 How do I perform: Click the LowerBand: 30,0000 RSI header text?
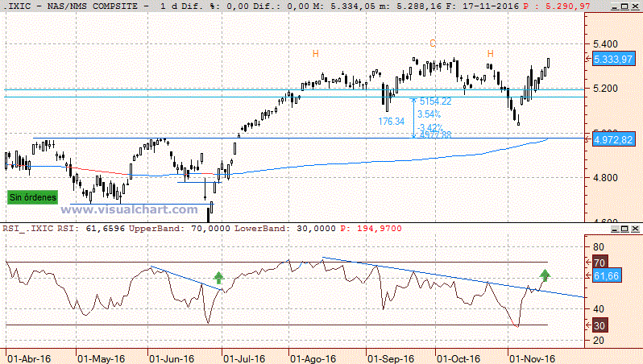click(x=285, y=229)
